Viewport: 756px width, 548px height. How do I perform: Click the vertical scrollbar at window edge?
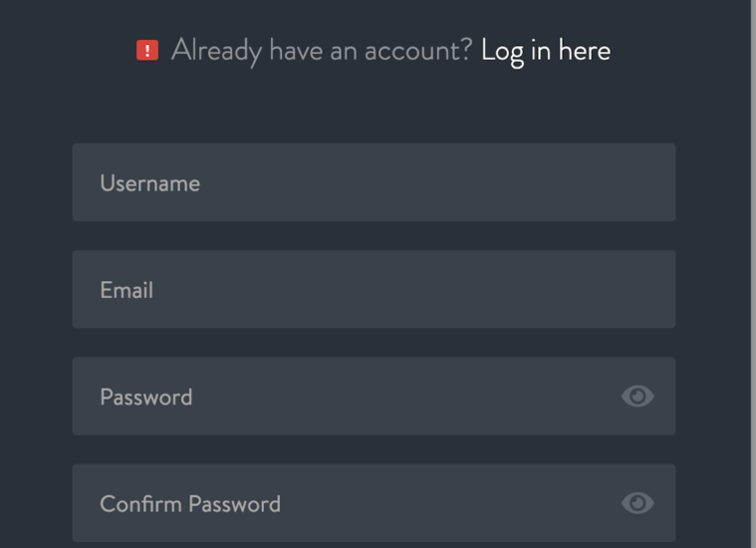pyautogui.click(x=753, y=274)
